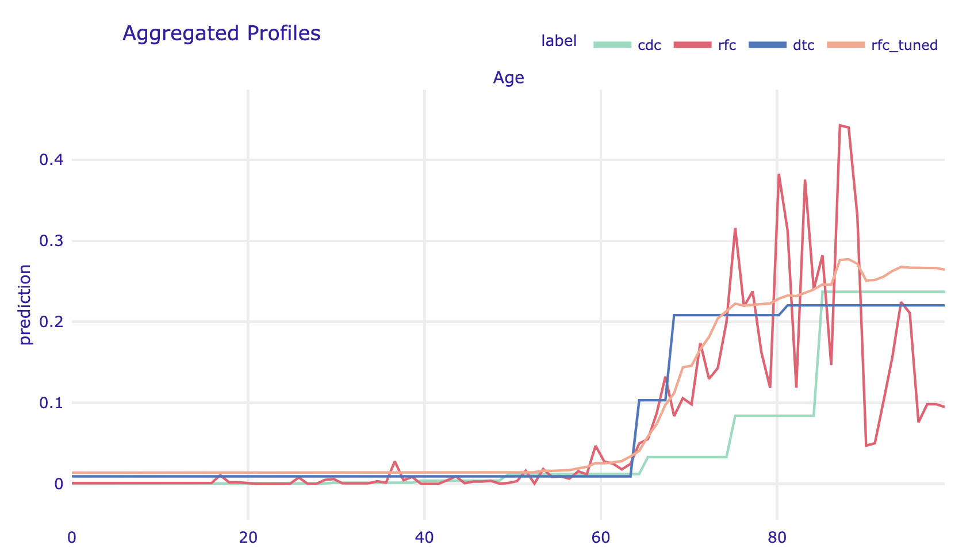
Task: Toggle dtc trace visibility in legend
Action: click(x=803, y=45)
